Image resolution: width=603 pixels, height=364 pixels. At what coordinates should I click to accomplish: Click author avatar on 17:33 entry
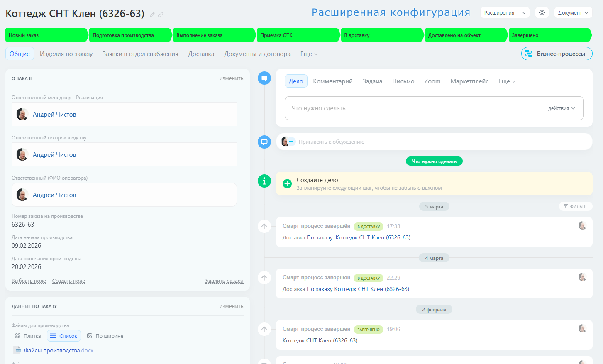pos(582,225)
